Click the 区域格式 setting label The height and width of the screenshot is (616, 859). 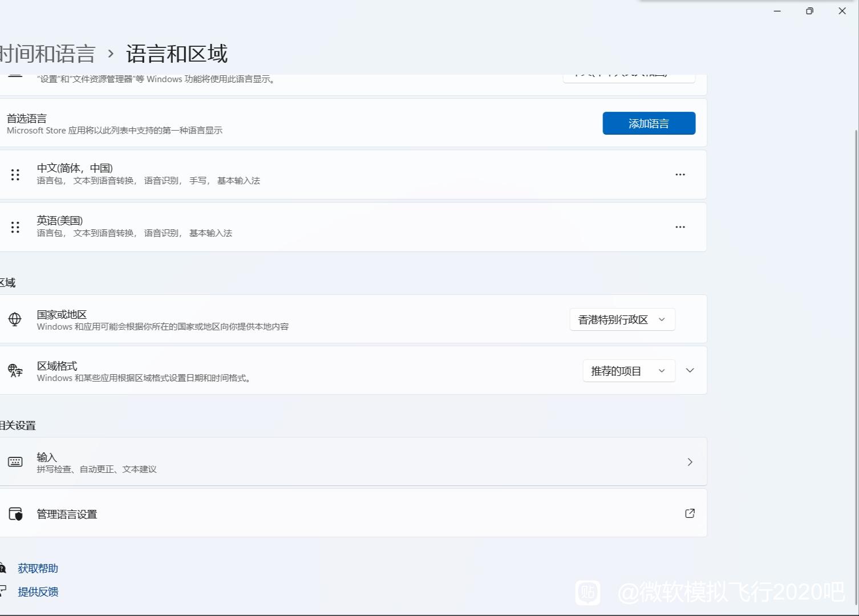click(57, 366)
